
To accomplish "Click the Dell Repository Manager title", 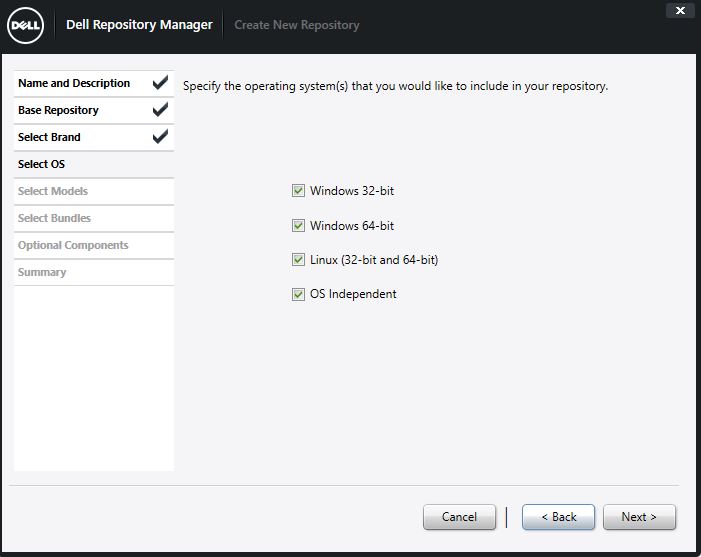I will [139, 25].
